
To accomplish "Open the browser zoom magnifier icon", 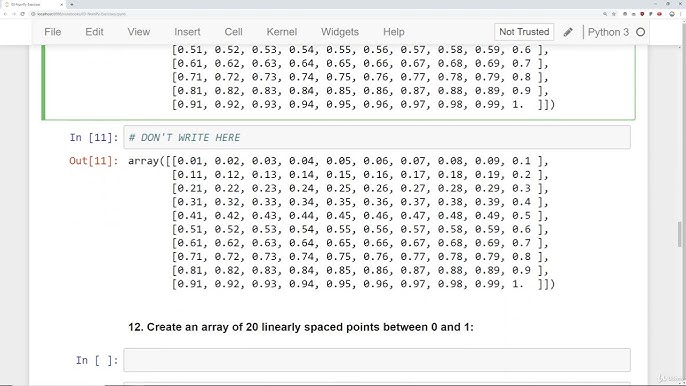I will (x=605, y=14).
